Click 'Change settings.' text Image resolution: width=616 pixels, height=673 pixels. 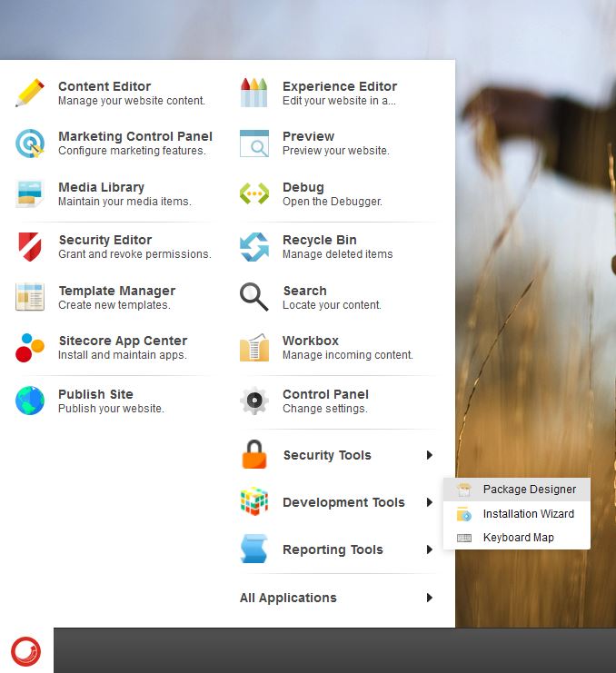(x=325, y=408)
